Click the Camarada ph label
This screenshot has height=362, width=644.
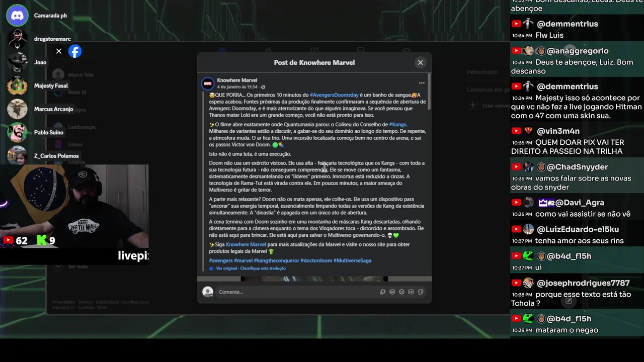coord(50,16)
